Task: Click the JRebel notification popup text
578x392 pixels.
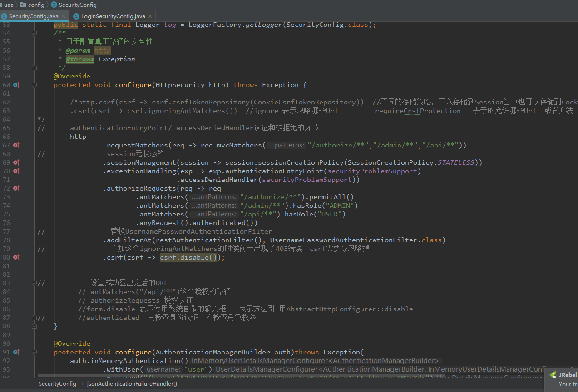Action: [568, 379]
